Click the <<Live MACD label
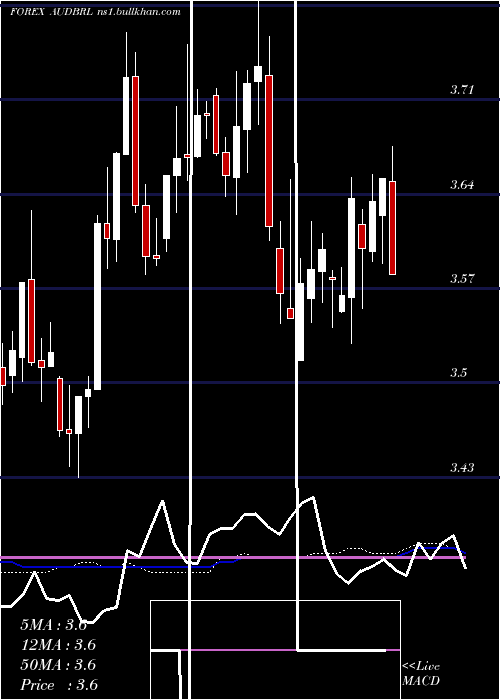Image resolution: width=500 pixels, height=700 pixels. pos(421,673)
